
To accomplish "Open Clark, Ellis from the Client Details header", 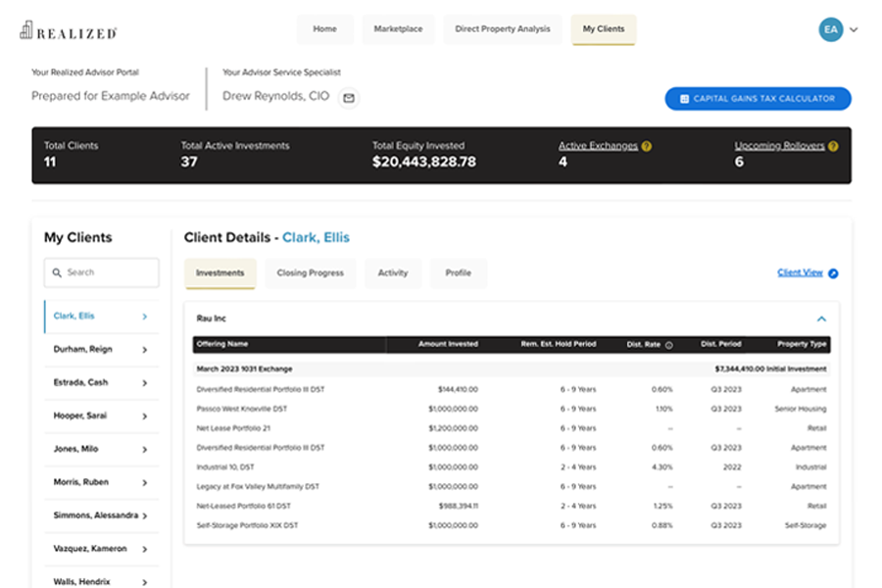I will (x=318, y=237).
